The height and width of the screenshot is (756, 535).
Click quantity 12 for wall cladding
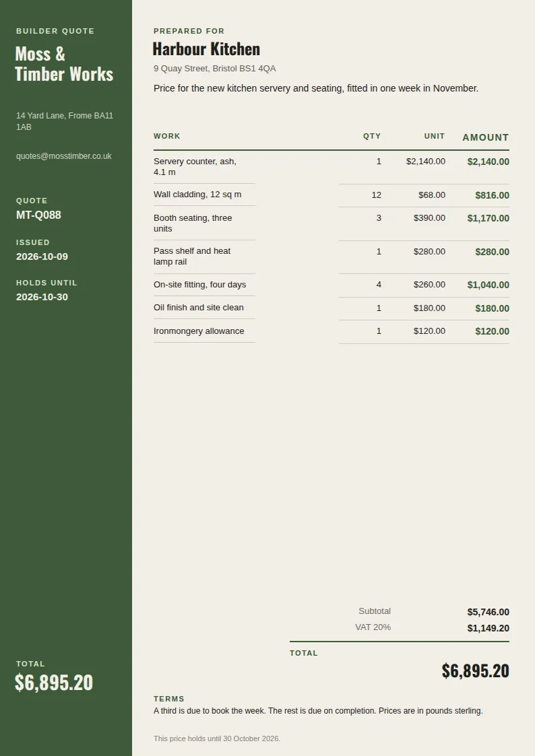click(x=376, y=195)
